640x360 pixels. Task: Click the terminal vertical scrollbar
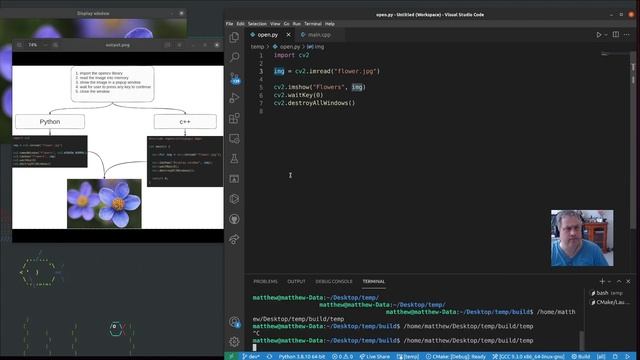tap(582, 340)
